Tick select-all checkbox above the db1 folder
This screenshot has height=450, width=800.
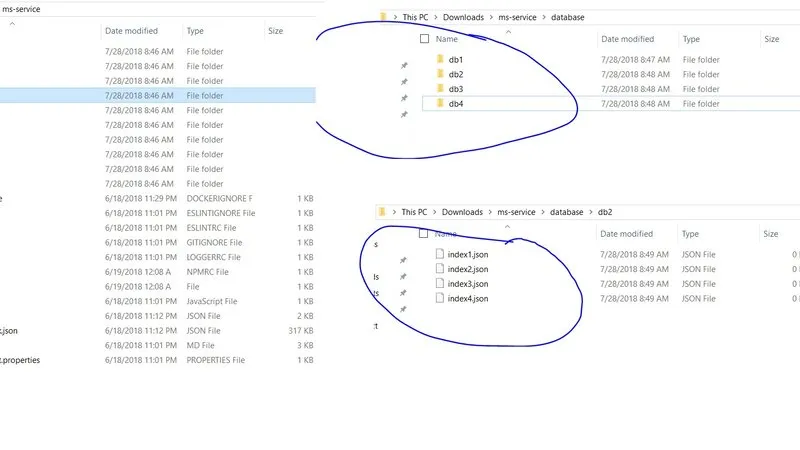424,39
